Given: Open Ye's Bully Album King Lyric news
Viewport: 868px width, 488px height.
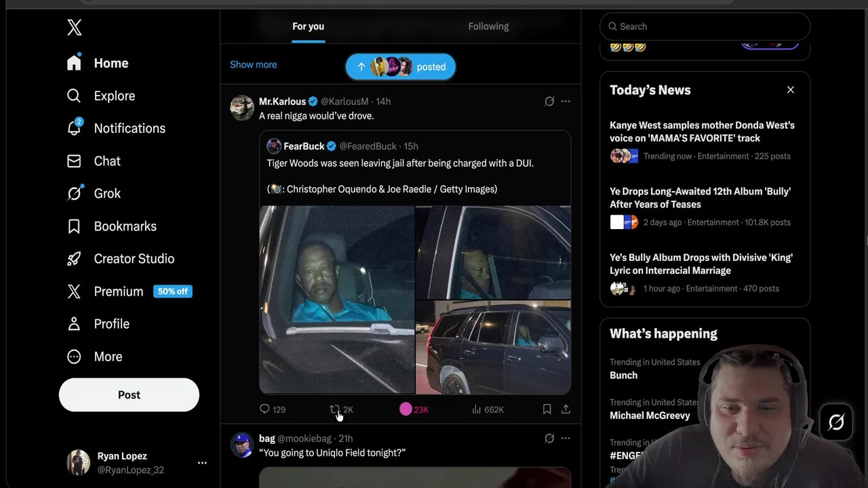Looking at the screenshot, I should (705, 273).
